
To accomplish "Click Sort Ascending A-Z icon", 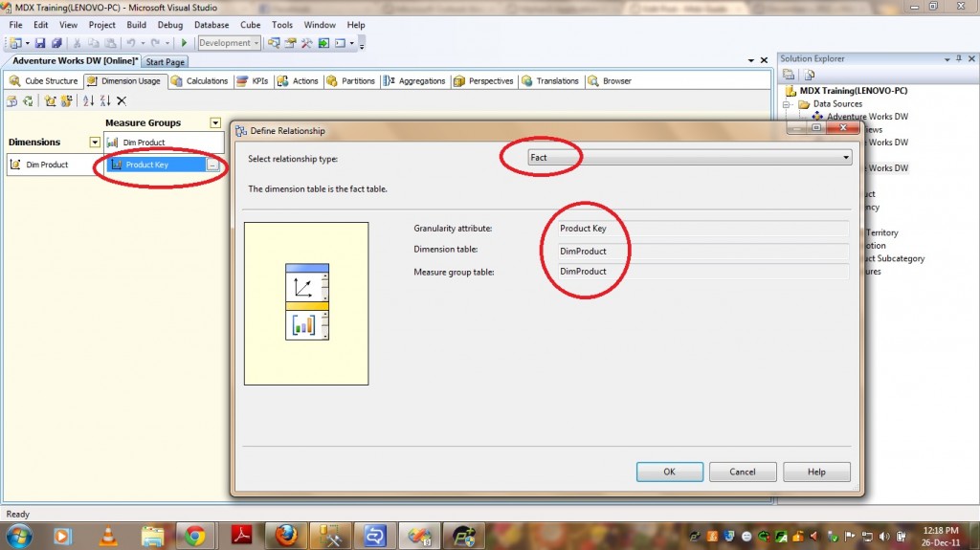I will pos(89,100).
